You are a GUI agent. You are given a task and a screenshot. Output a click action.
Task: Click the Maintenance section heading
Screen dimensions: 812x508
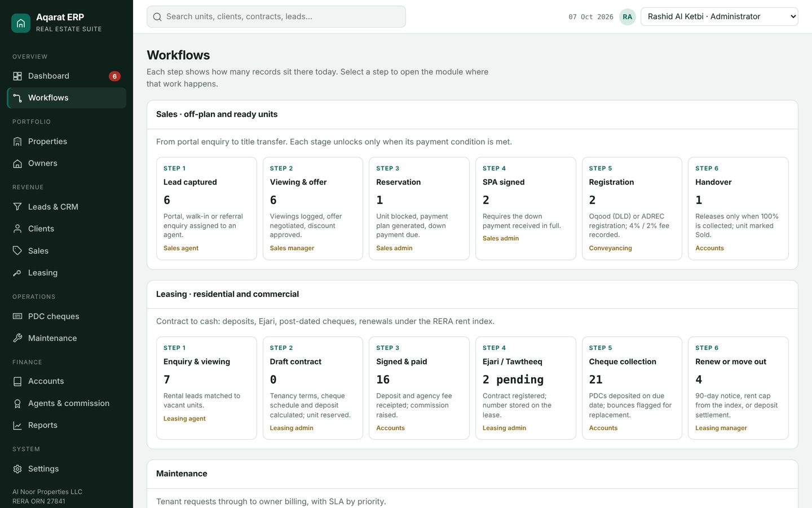pos(182,474)
